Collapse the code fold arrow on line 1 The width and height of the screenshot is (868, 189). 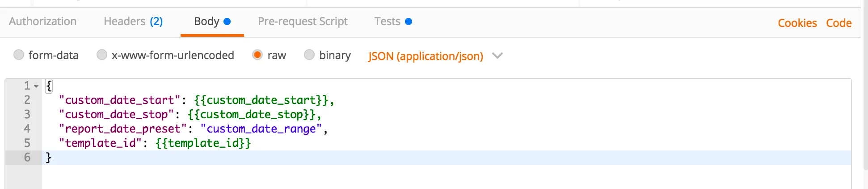[x=36, y=86]
